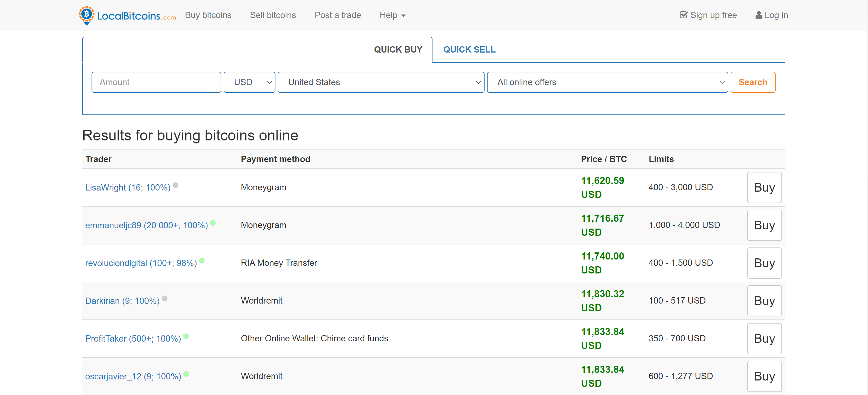
Task: Click the 11,830.32 USD price
Action: 602,301
